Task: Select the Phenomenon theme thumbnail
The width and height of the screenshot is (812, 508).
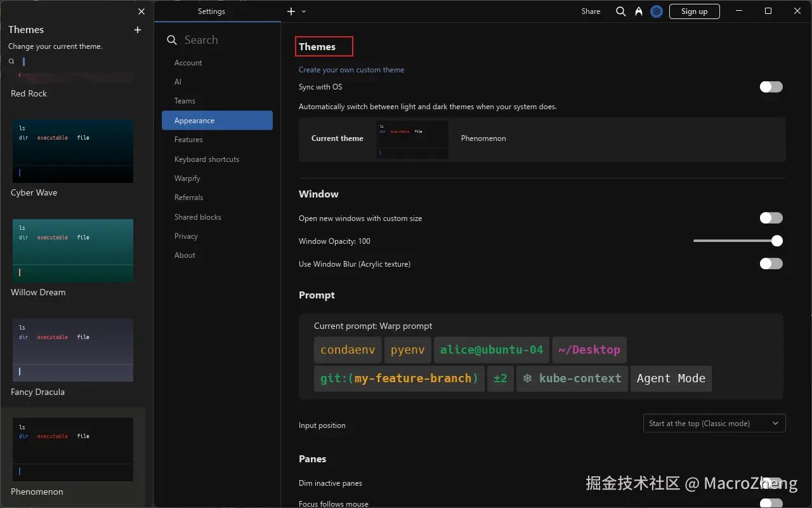Action: coord(73,450)
